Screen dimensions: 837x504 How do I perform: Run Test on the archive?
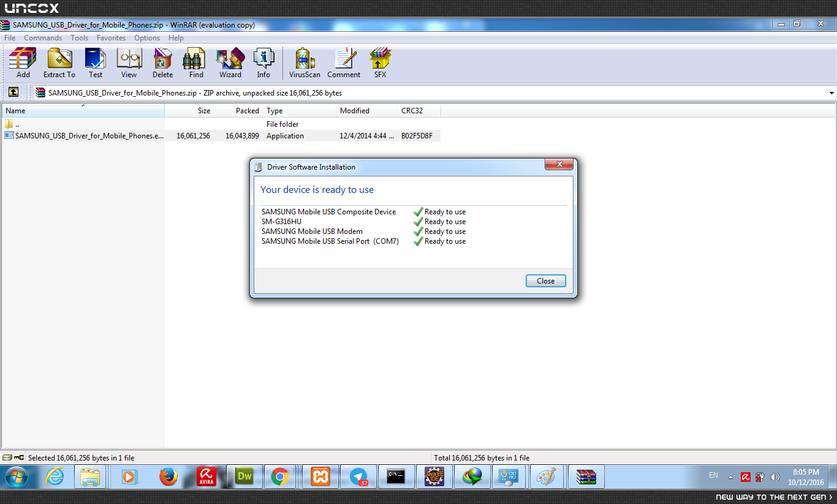pyautogui.click(x=96, y=62)
